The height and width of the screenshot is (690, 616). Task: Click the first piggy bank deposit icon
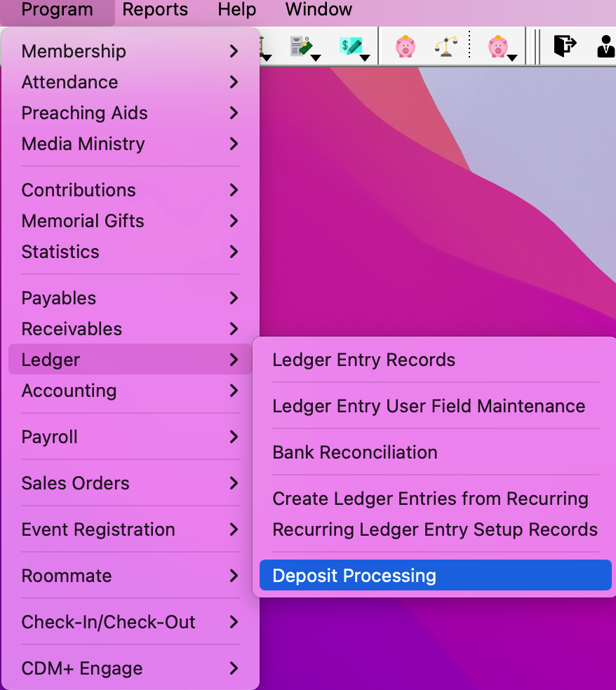(x=406, y=46)
